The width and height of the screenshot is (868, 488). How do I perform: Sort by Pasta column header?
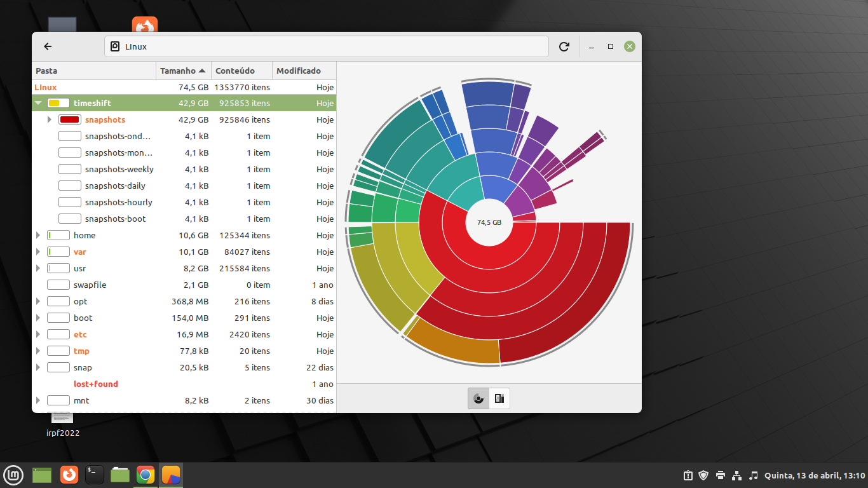tap(94, 71)
